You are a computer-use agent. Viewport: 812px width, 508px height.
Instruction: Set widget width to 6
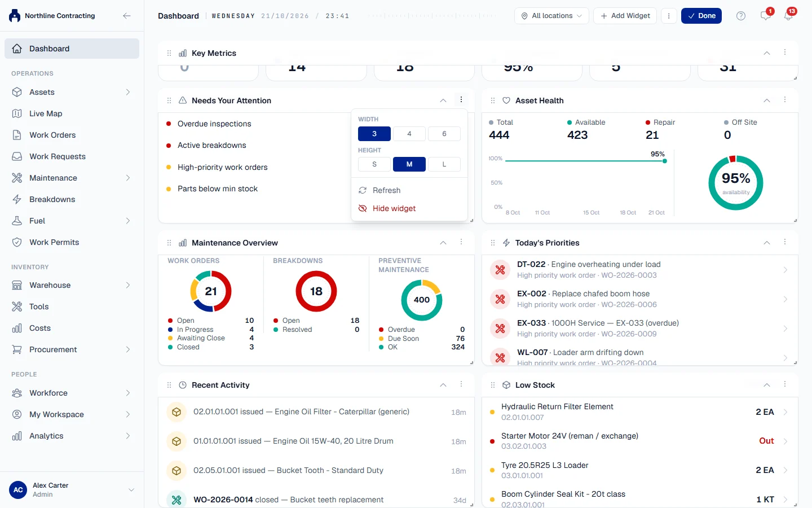(x=444, y=134)
